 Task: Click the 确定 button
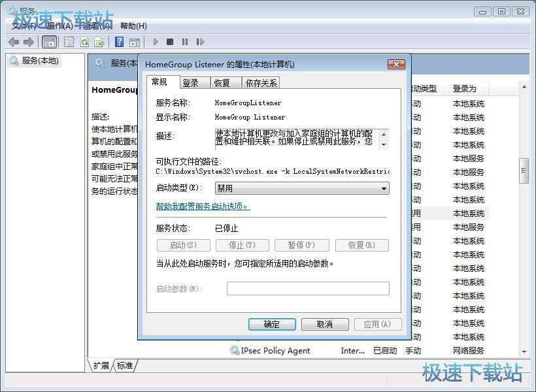tap(272, 324)
